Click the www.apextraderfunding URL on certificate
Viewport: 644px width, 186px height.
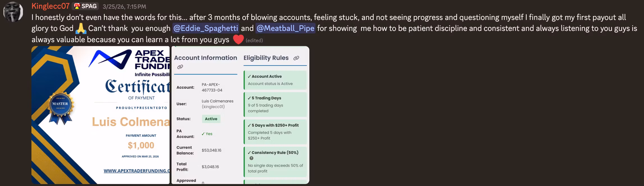pos(137,171)
